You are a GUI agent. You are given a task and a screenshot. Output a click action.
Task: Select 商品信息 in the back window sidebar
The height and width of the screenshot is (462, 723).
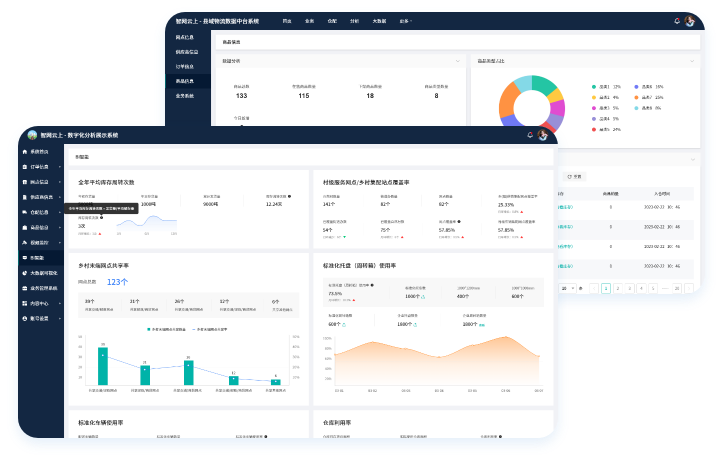pos(185,80)
